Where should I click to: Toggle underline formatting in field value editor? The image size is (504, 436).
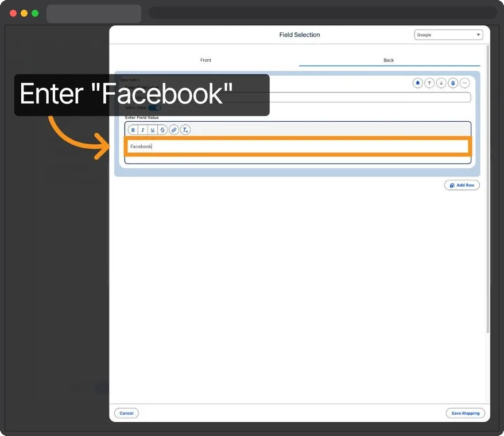coord(153,130)
